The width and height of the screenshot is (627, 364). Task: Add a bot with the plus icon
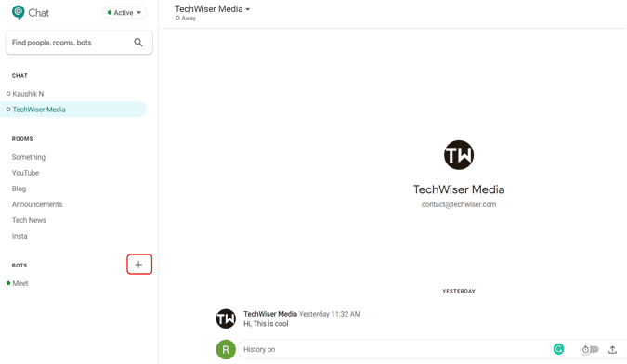pos(138,265)
